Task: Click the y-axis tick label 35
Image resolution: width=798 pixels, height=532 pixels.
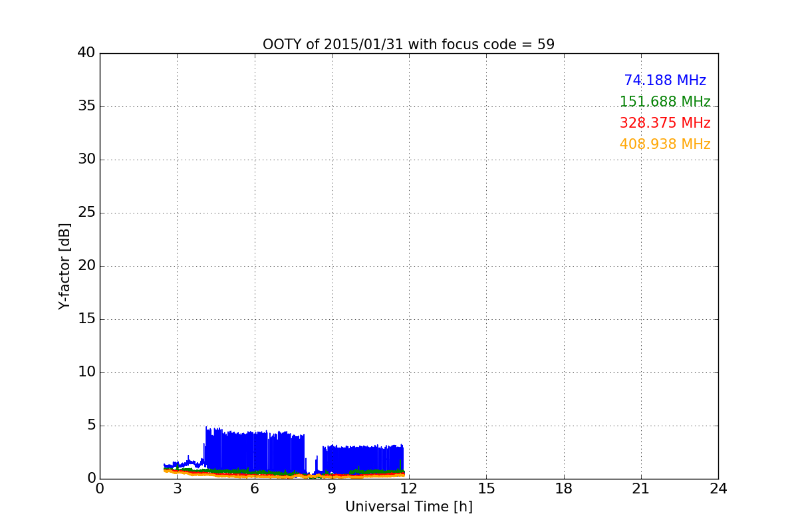Action: coord(86,106)
